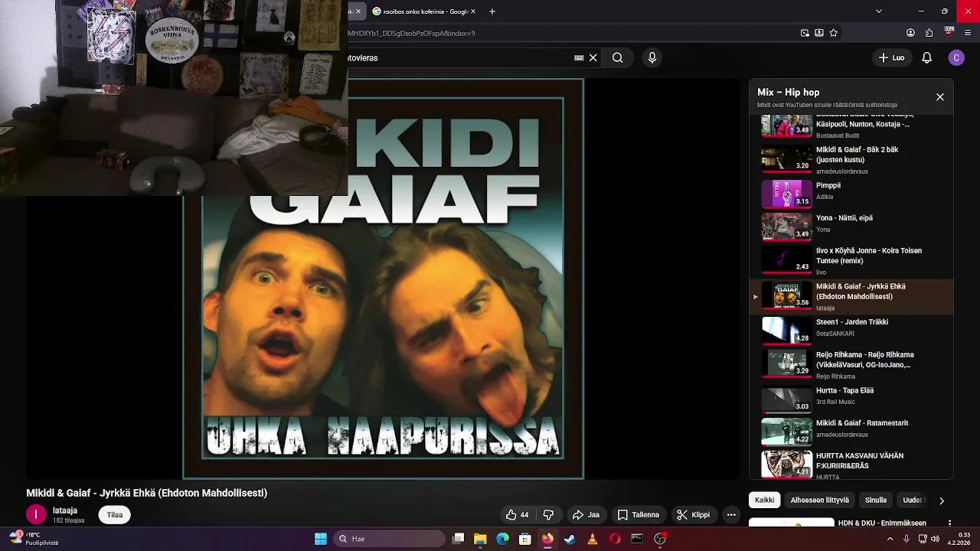Open HURTTA KASVANU VÄHÄN playlist item
980x551 pixels.
(x=851, y=465)
